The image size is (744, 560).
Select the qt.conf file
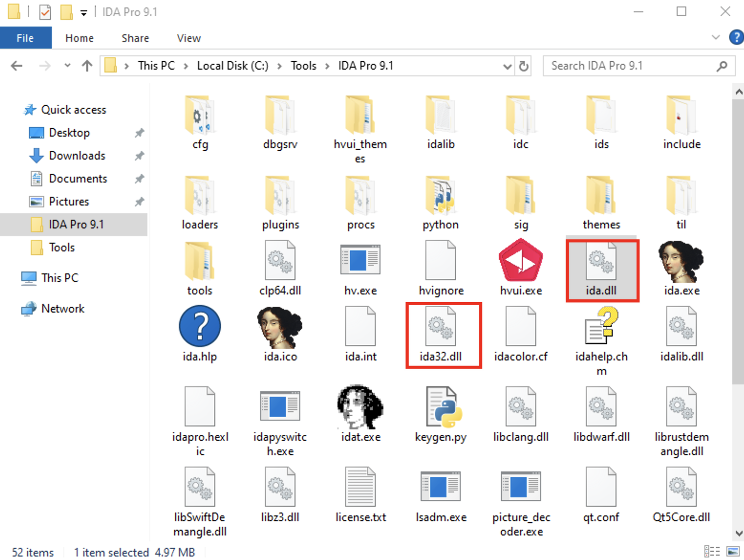pyautogui.click(x=601, y=495)
